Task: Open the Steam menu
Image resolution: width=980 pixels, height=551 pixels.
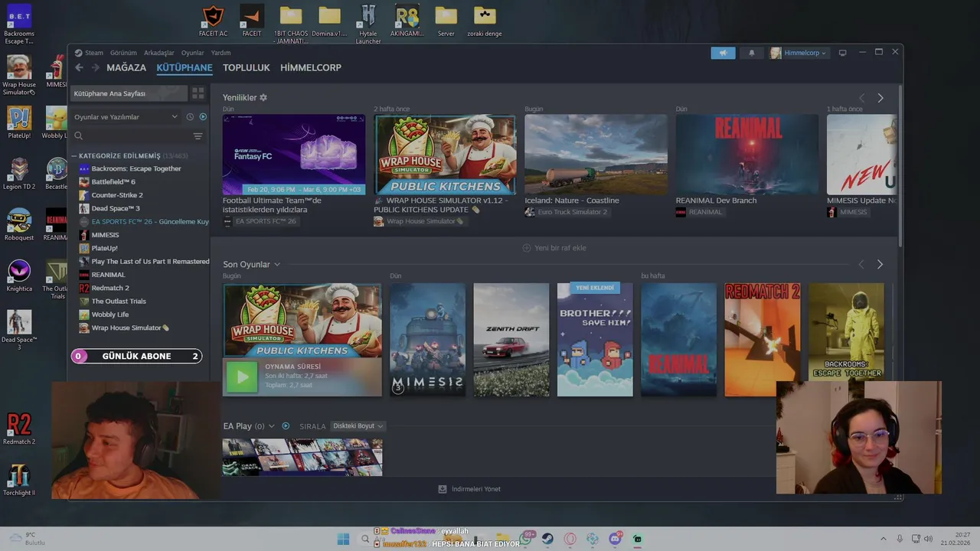Action: 93,53
